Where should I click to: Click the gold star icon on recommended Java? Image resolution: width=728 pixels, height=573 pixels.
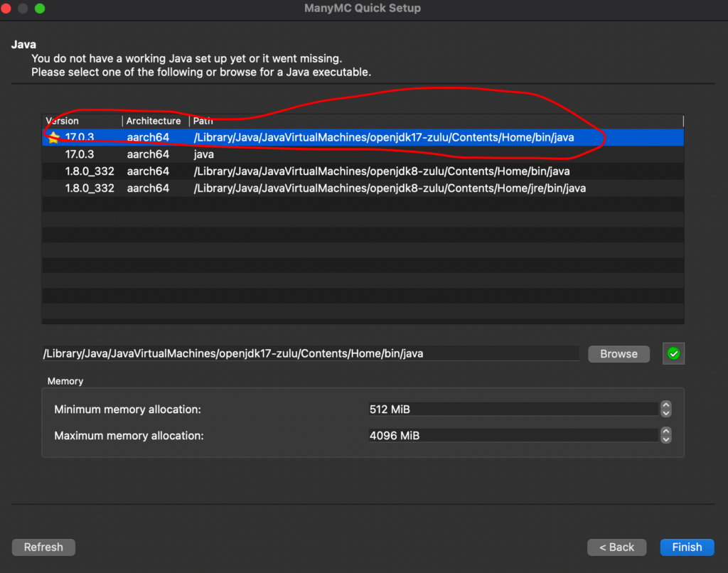[x=54, y=137]
